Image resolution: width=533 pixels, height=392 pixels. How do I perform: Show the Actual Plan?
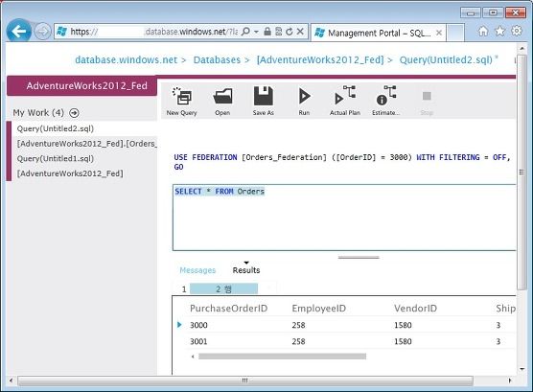pyautogui.click(x=345, y=101)
